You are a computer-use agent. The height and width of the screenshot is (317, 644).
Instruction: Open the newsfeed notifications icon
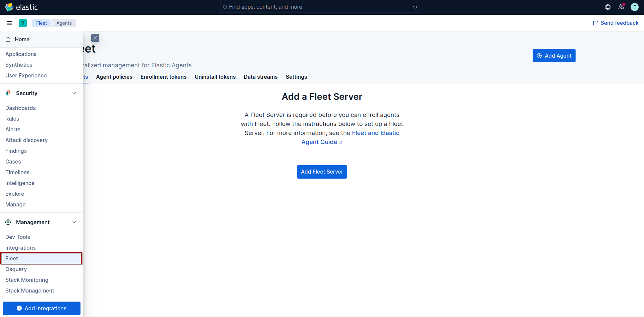(x=621, y=7)
